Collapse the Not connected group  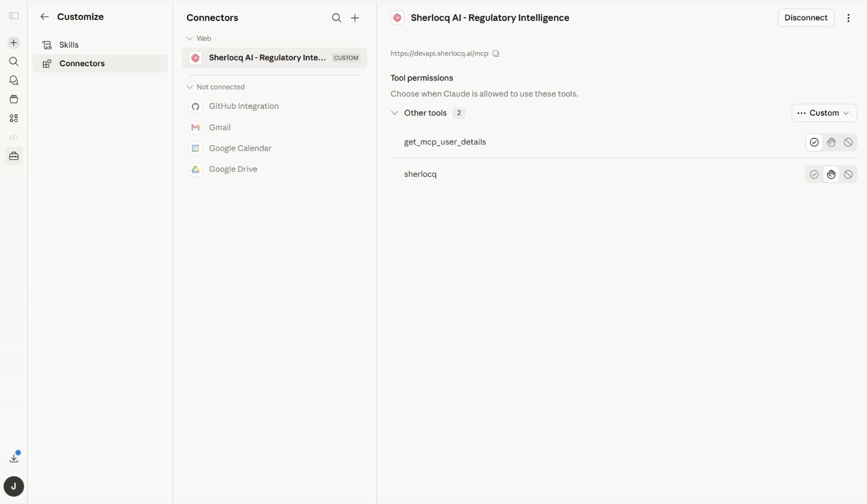point(215,87)
